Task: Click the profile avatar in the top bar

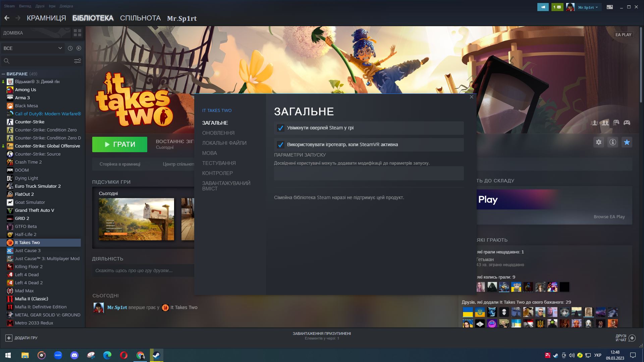Action: coord(570,7)
